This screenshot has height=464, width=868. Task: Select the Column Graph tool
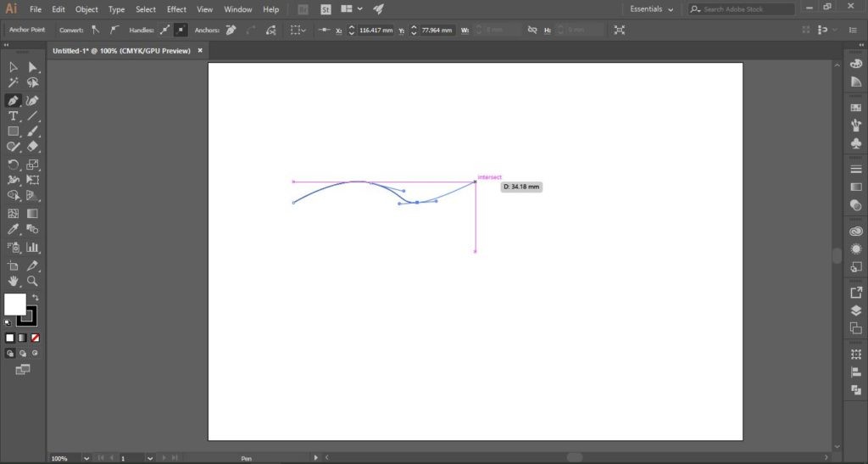(x=32, y=248)
